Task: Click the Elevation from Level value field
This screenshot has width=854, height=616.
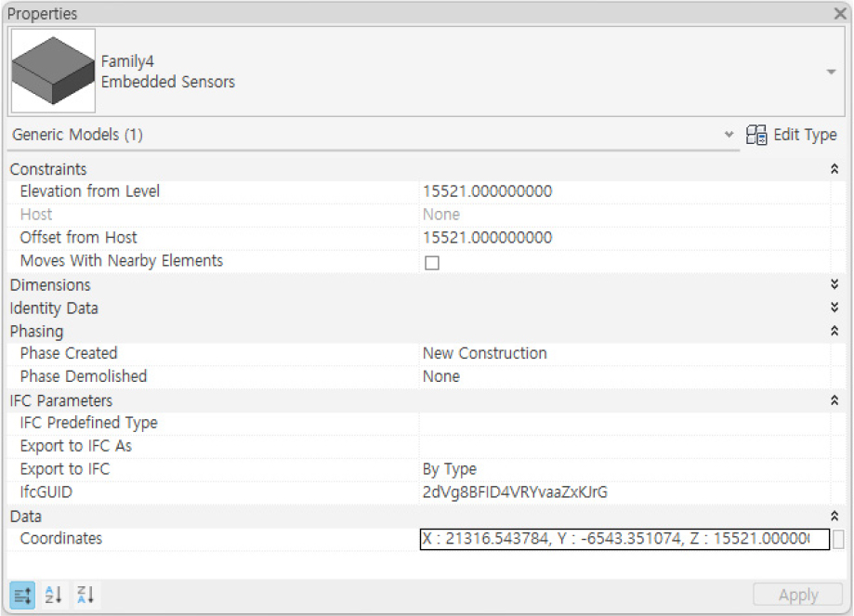Action: [623, 191]
